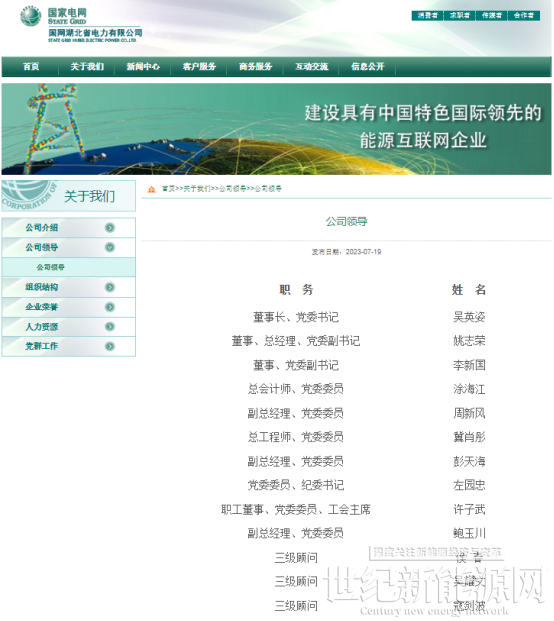Click arrow icon beside 党群工作

click(x=110, y=347)
